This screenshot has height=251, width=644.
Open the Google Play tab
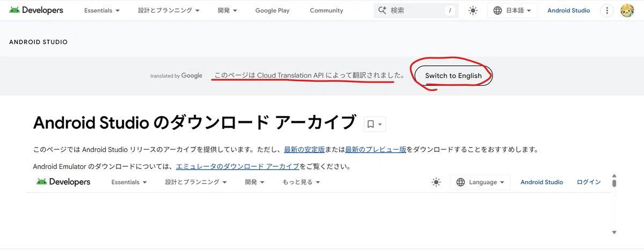pos(273,10)
